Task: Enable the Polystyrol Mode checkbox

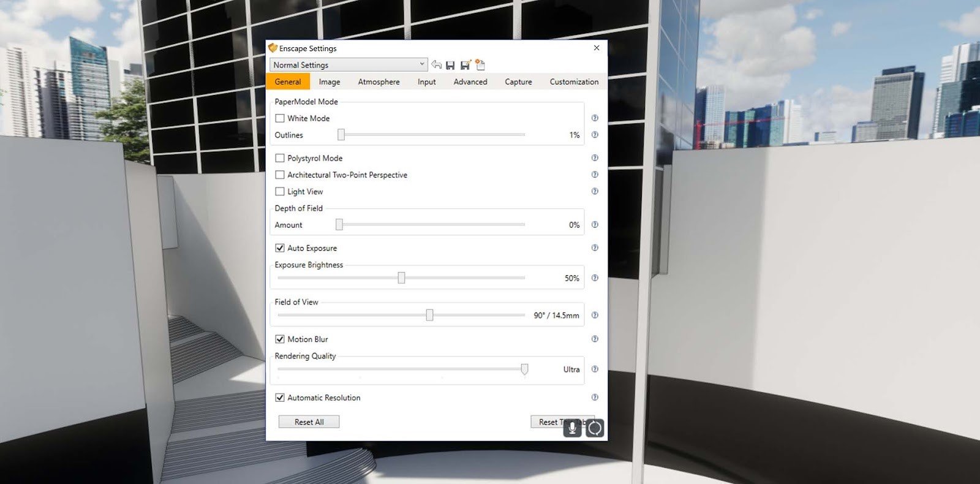Action: point(280,158)
